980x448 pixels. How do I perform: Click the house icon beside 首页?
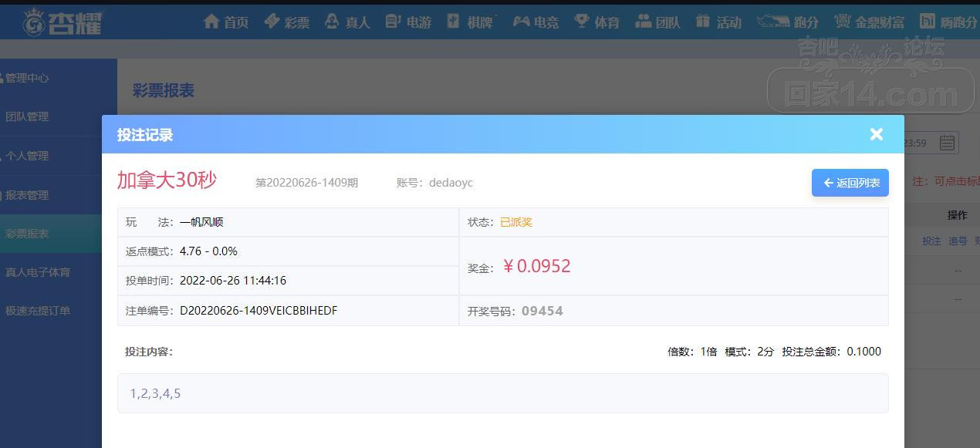point(211,22)
